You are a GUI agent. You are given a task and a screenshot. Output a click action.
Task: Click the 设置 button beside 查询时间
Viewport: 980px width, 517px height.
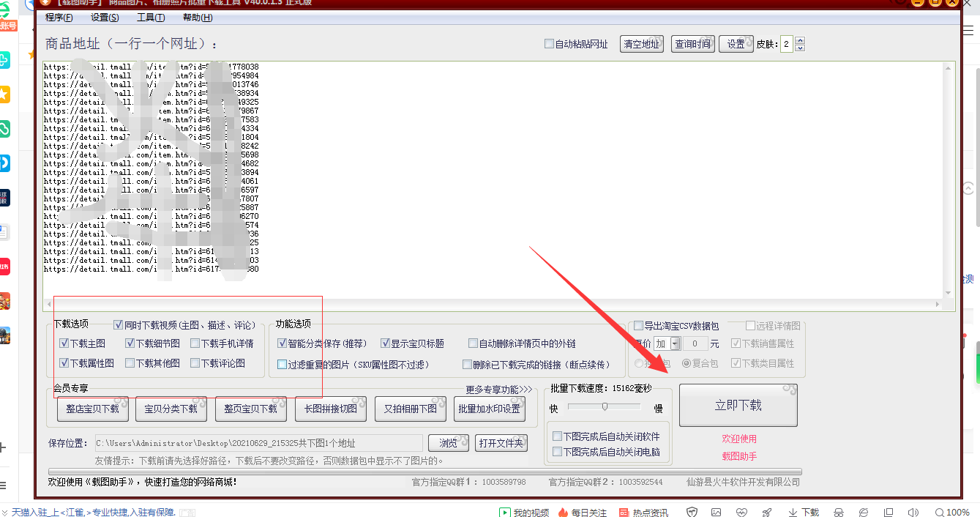click(736, 44)
